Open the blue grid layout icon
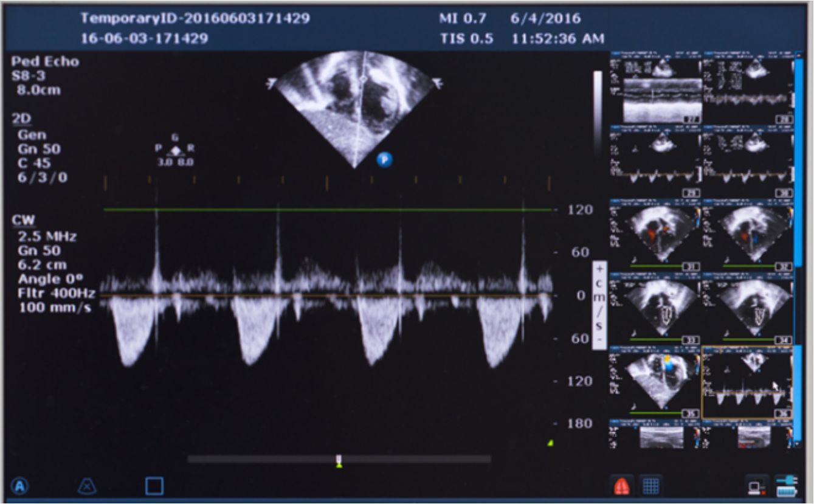This screenshot has width=814, height=504. point(651,486)
